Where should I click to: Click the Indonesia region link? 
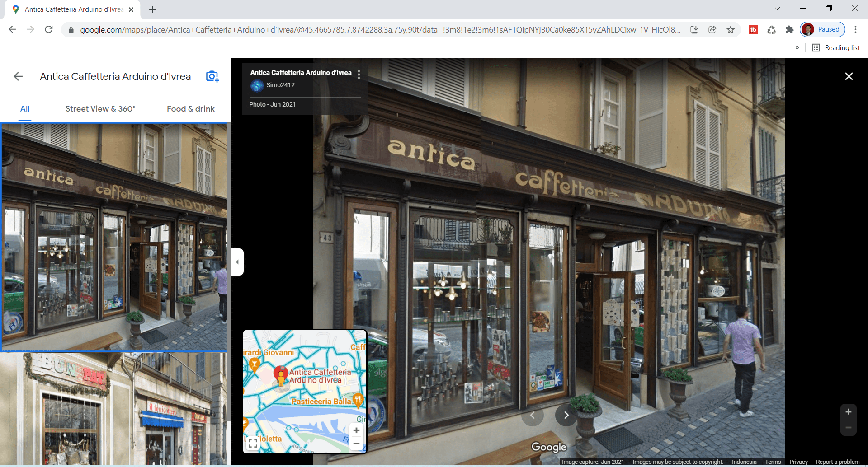744,462
